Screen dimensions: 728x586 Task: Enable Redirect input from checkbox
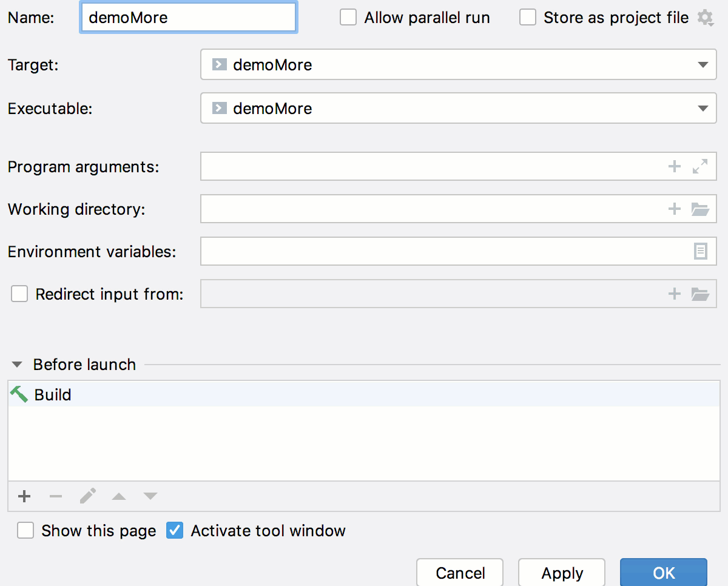[19, 294]
